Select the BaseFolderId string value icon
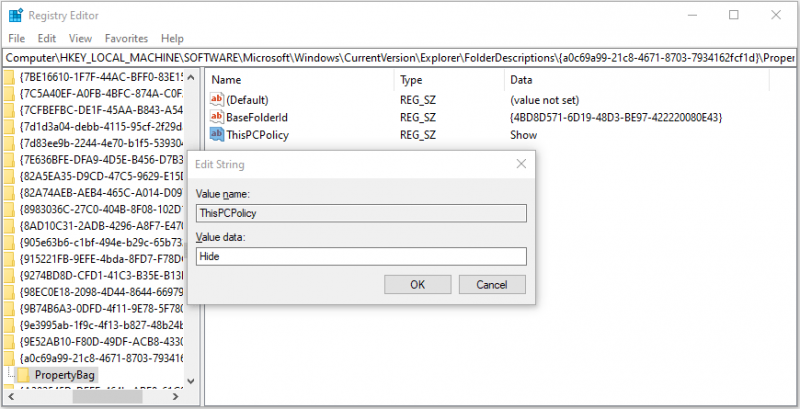This screenshot has height=409, width=800. pos(217,117)
